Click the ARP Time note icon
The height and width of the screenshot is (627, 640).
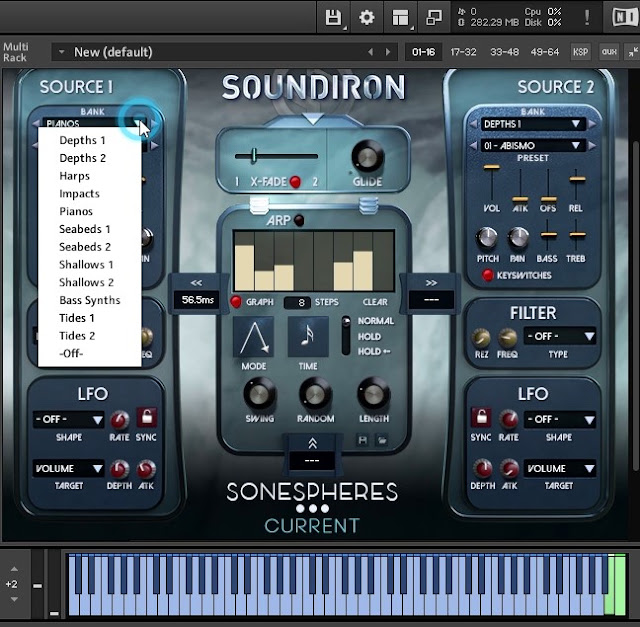(308, 337)
